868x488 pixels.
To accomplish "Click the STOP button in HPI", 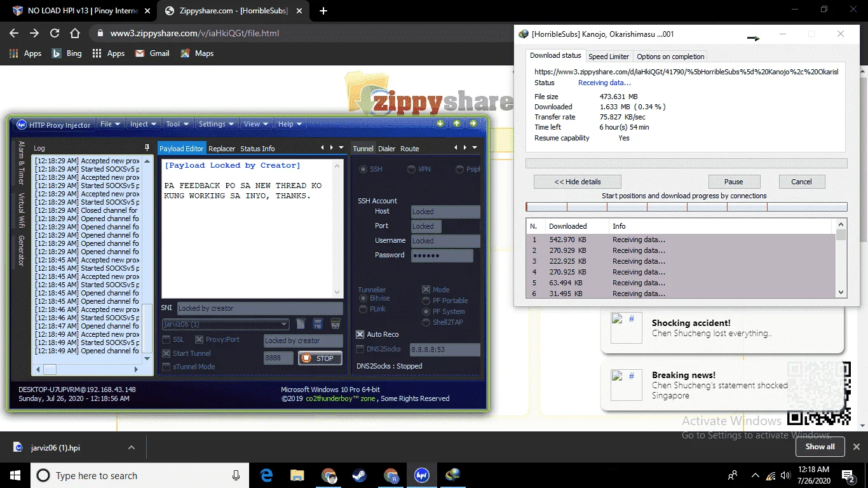I will (x=320, y=358).
